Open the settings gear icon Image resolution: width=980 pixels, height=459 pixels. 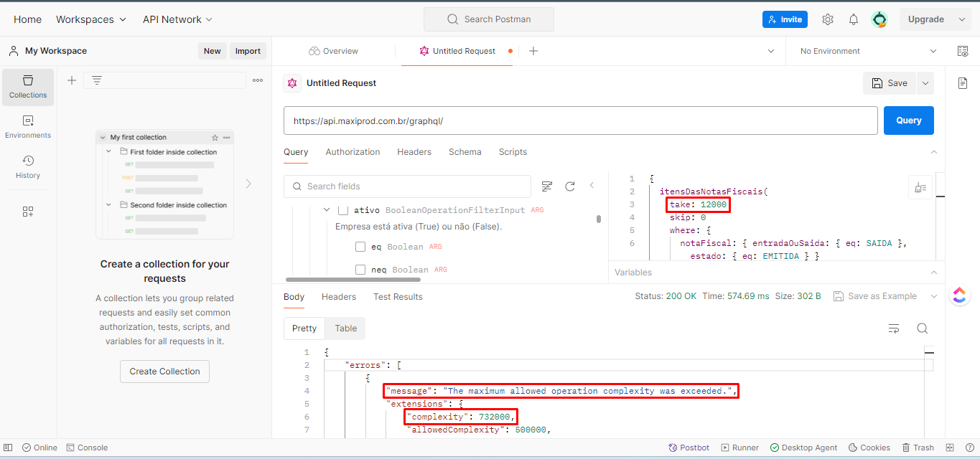coord(828,19)
